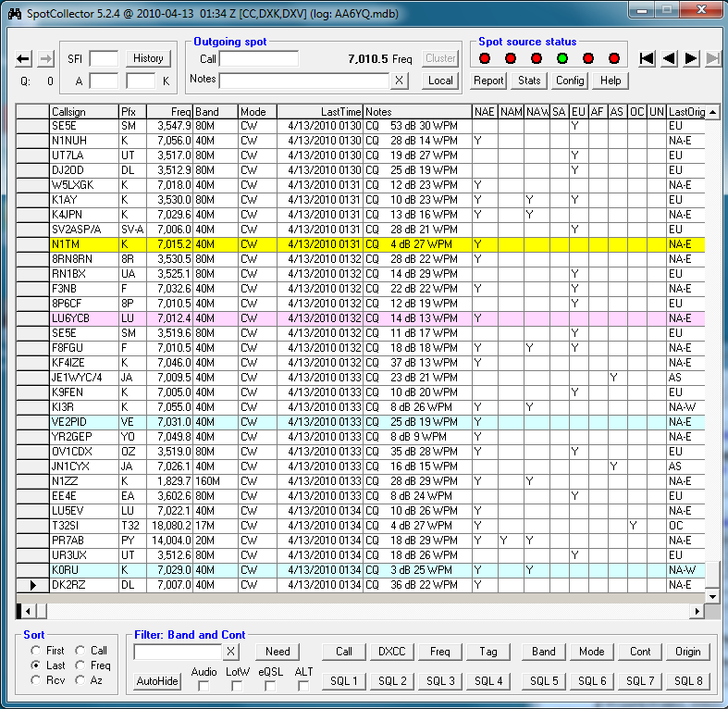Click the Freq column header
This screenshot has width=728, height=709.
pyautogui.click(x=169, y=112)
